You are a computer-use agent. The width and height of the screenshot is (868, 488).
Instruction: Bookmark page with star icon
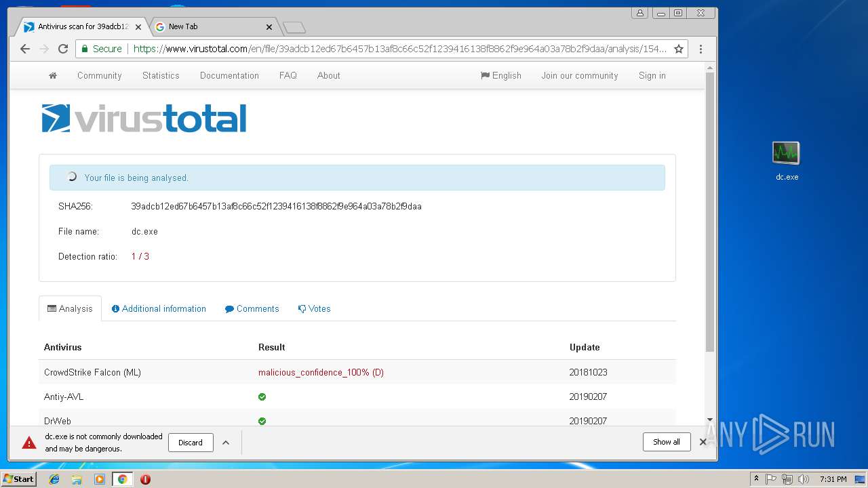click(x=679, y=49)
